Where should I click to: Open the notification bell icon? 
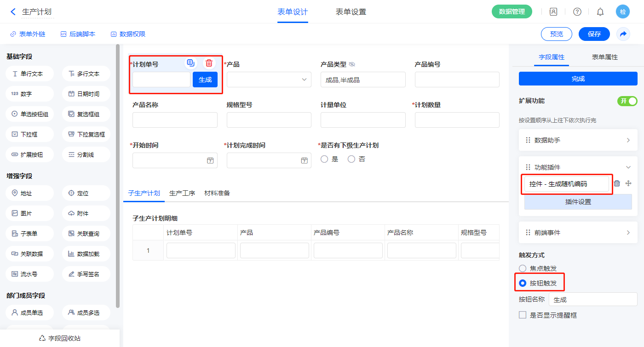(x=600, y=12)
